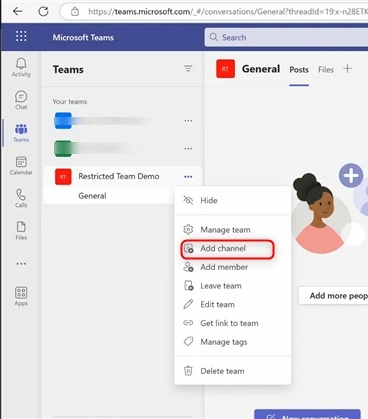
Task: Click the trash icon beside Delete team
Action: pos(188,371)
